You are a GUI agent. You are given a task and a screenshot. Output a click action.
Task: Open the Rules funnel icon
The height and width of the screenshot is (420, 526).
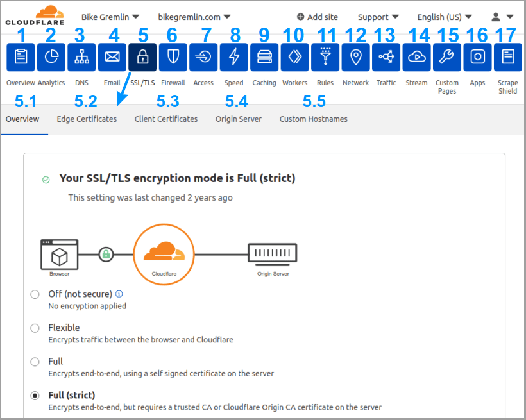click(x=325, y=57)
